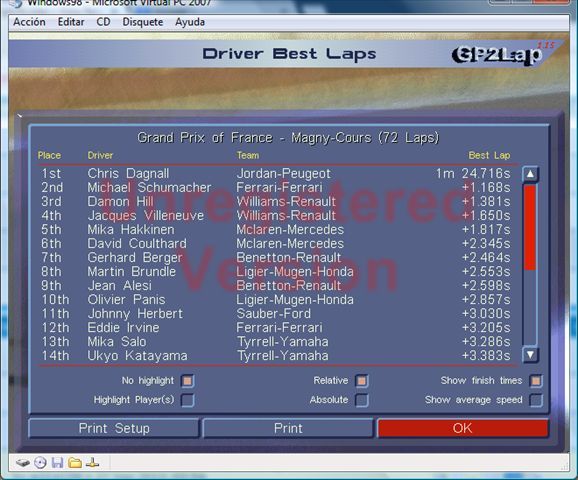
Task: Open the Disquete menu
Action: pyautogui.click(x=143, y=22)
